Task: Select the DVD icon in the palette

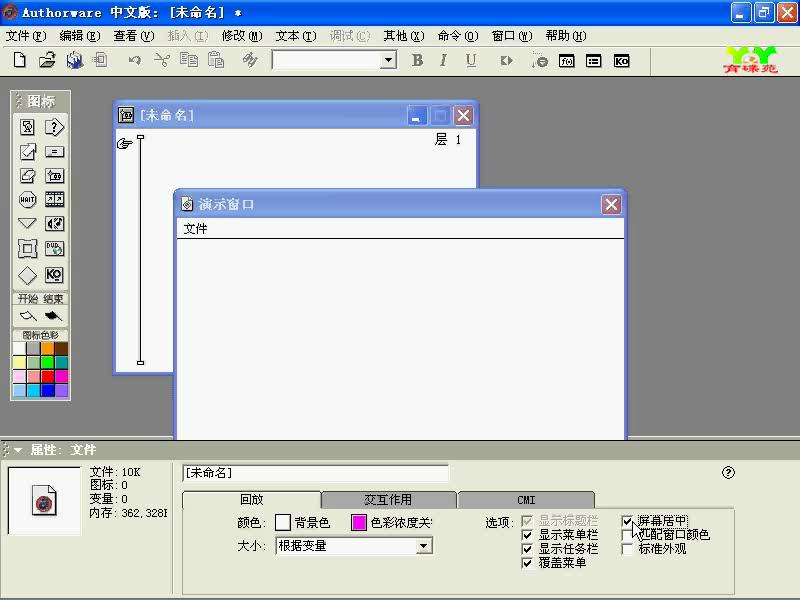Action: tap(54, 248)
